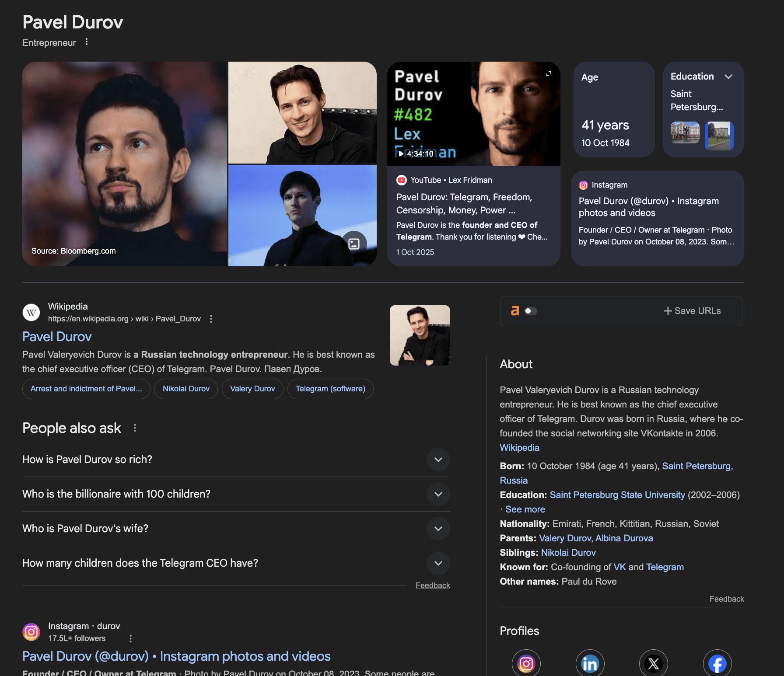This screenshot has width=784, height=676.
Task: Click the 'Source: Bloomberg.com' caption
Action: 73,251
